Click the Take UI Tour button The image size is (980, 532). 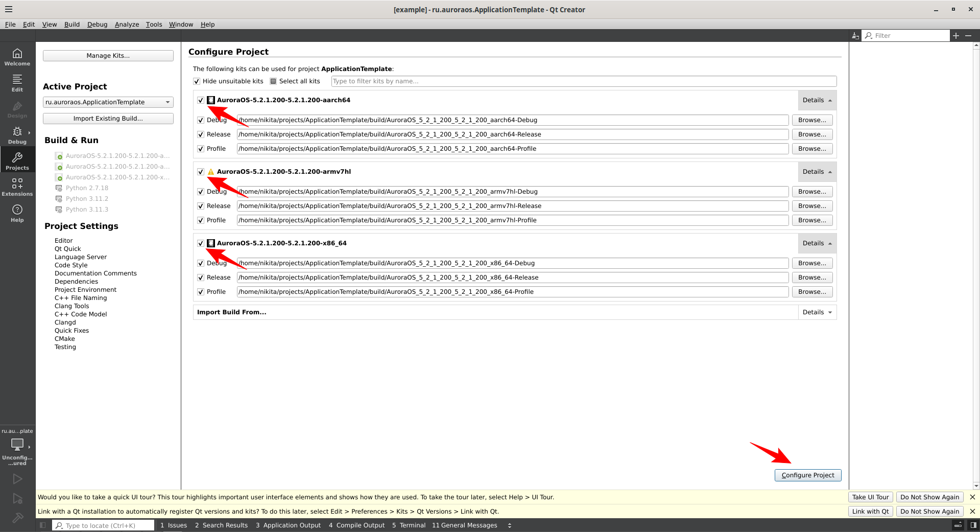point(870,497)
